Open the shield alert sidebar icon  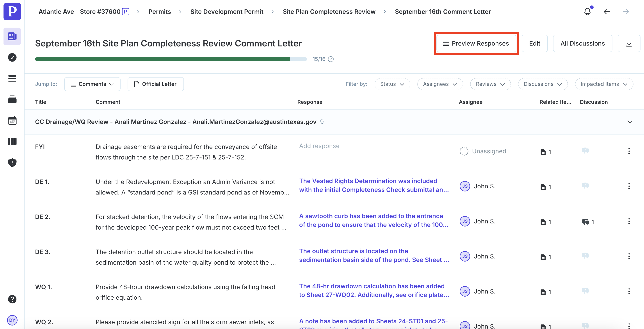tap(12, 163)
